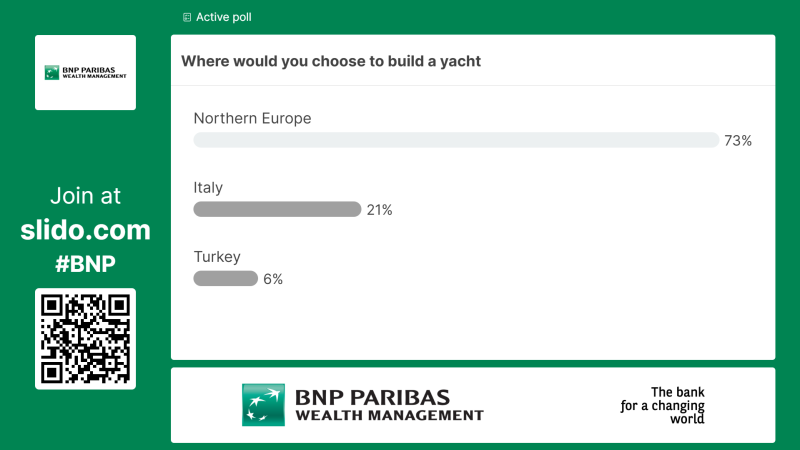Open the slido.com link
Screen dimensions: 800x450
click(85, 230)
